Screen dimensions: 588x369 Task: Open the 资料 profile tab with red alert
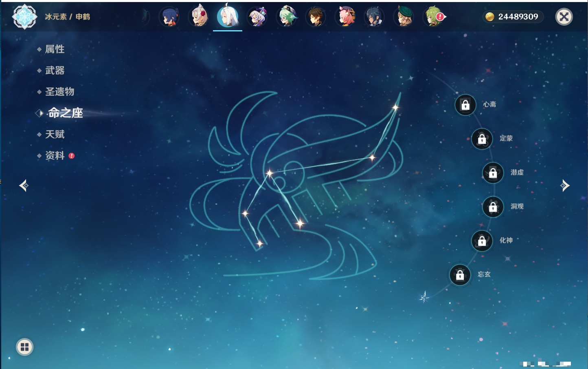(x=55, y=155)
